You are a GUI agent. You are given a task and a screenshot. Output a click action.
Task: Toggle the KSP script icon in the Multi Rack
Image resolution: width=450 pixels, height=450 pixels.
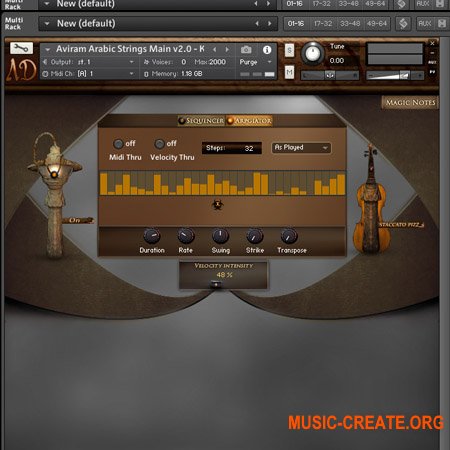403,24
